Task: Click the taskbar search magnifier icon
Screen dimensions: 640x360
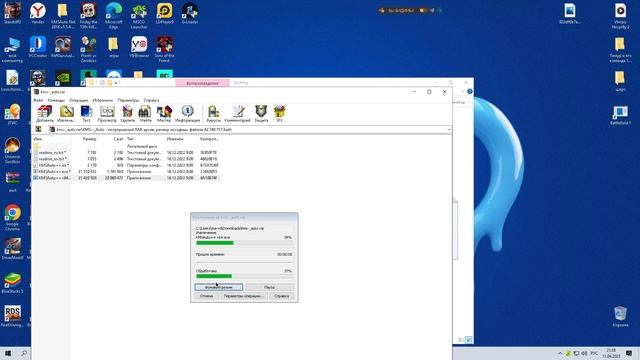Action: point(24,353)
